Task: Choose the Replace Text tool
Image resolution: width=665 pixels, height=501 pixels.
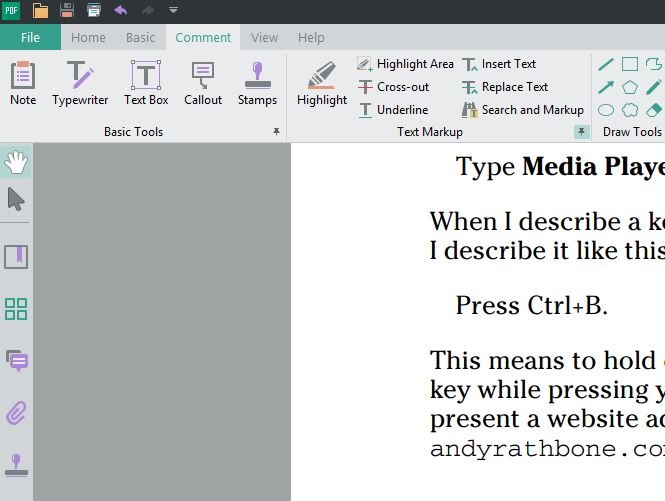Action: click(x=505, y=87)
